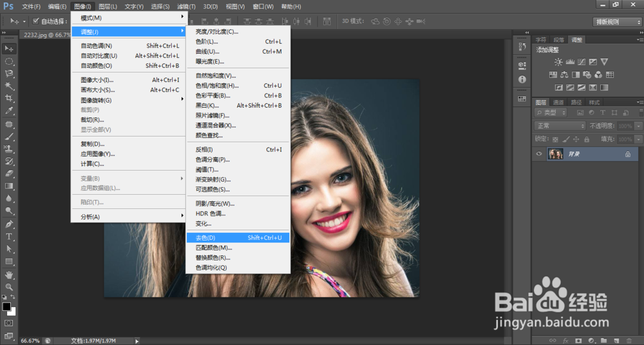
Task: Open the 滤镜(T) menu in menu bar
Action: 186,6
